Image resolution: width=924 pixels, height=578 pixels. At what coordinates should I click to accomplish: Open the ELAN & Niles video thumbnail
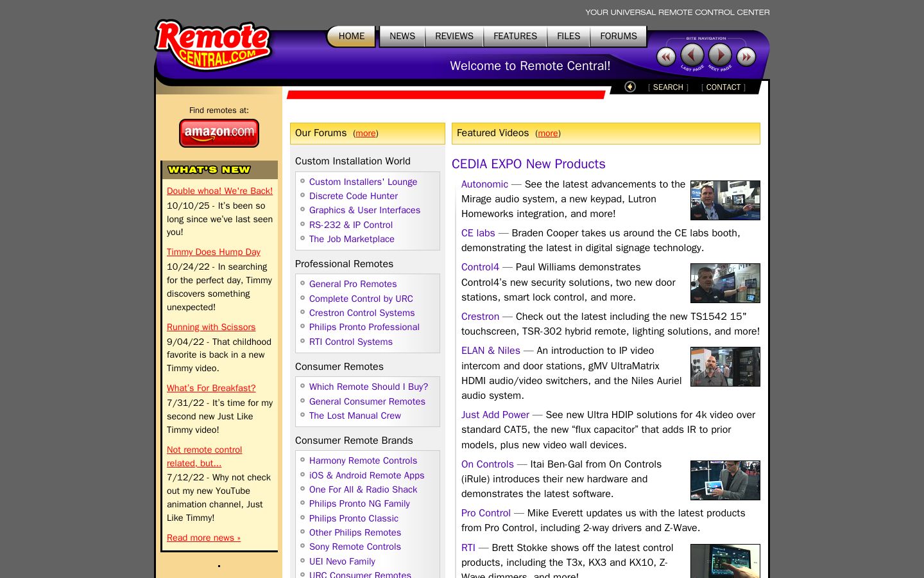[x=725, y=367]
